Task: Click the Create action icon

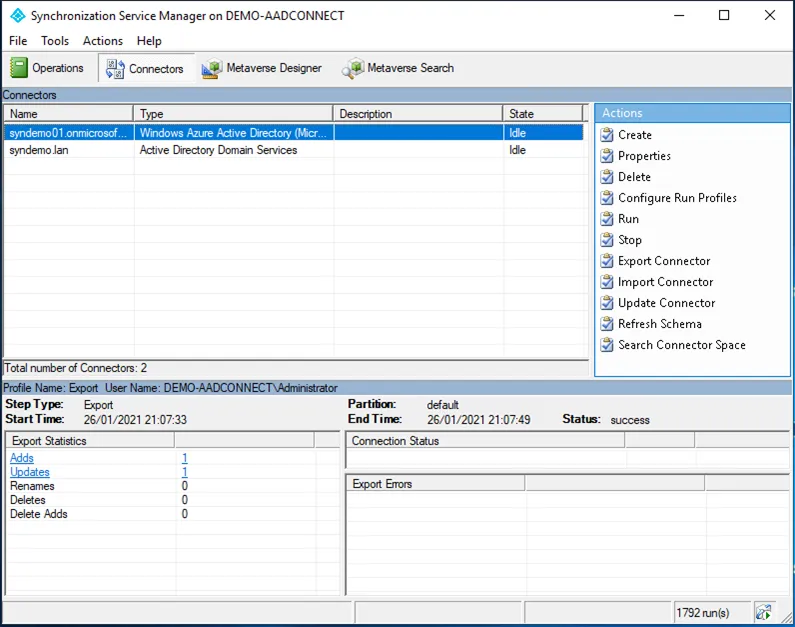Action: pos(607,135)
